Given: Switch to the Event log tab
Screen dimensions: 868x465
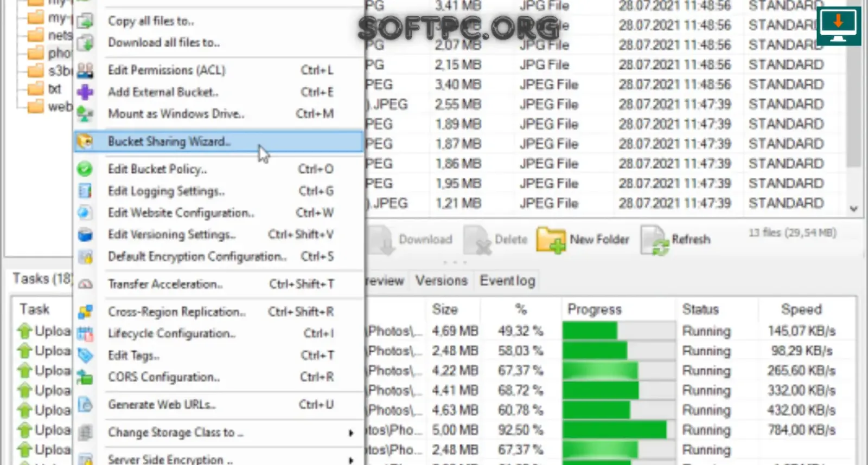Looking at the screenshot, I should (x=507, y=281).
